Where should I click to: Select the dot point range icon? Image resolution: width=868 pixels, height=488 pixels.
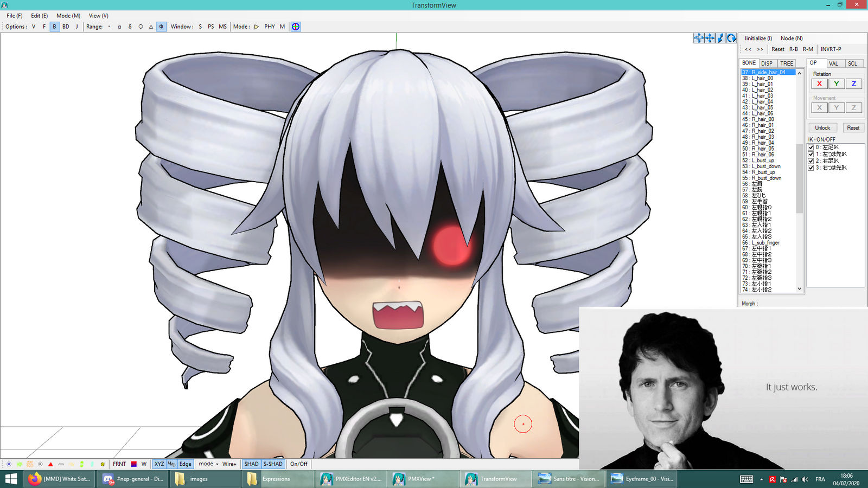pyautogui.click(x=109, y=27)
